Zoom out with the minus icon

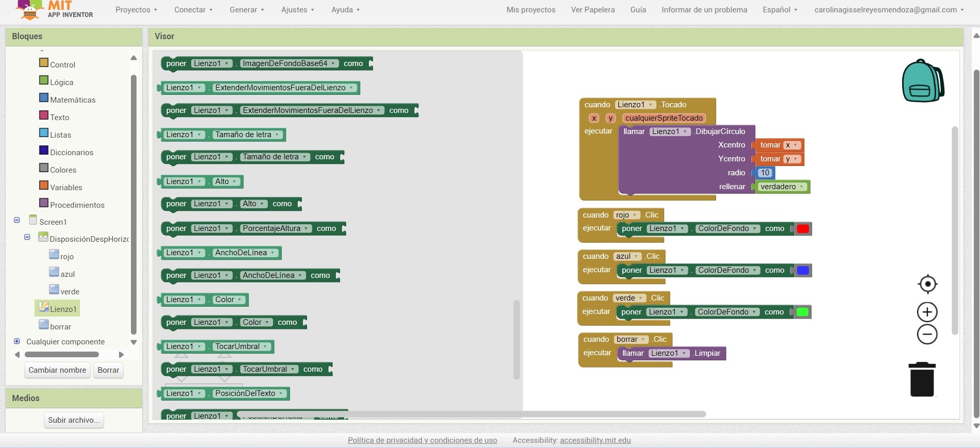[927, 335]
